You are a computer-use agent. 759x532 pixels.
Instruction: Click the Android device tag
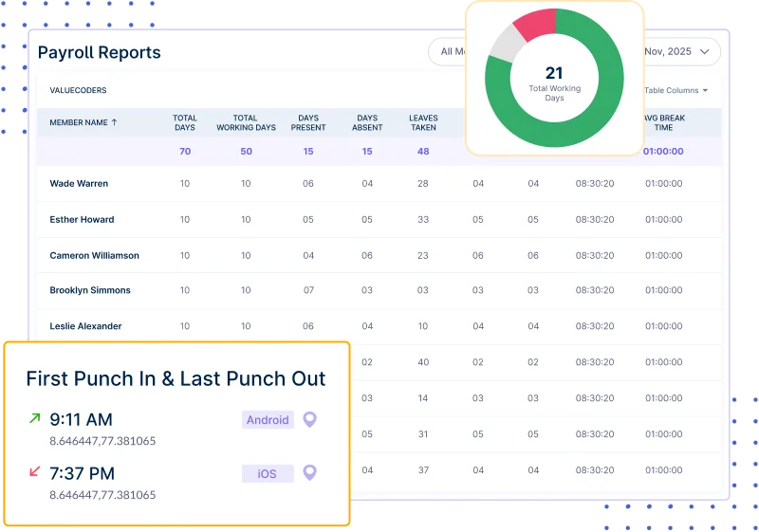[268, 420]
